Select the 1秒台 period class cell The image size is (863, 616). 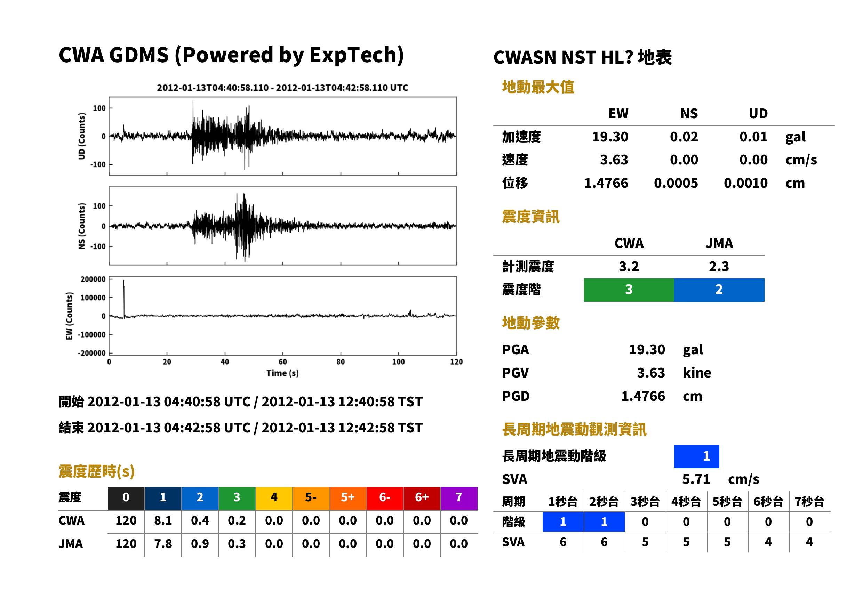pyautogui.click(x=563, y=521)
